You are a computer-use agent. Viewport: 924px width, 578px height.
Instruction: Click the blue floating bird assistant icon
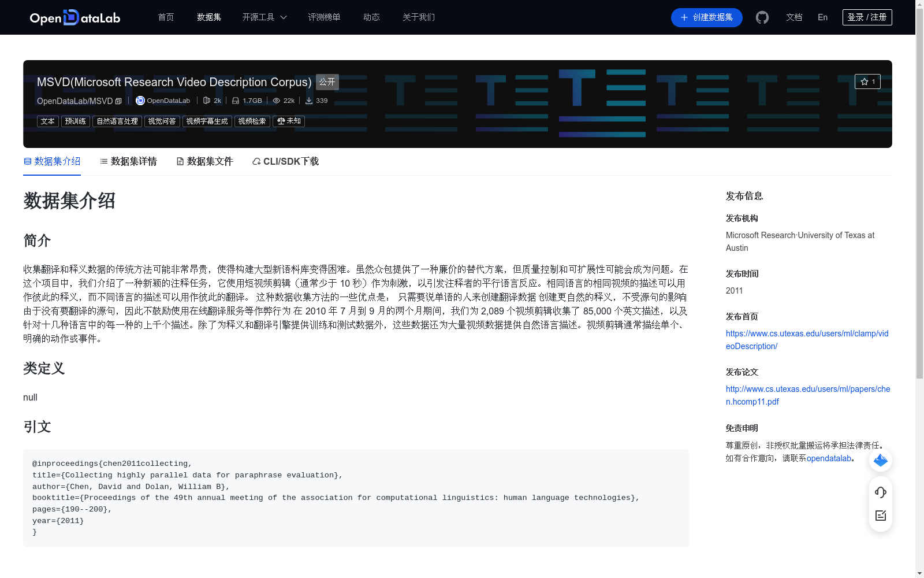tap(881, 460)
